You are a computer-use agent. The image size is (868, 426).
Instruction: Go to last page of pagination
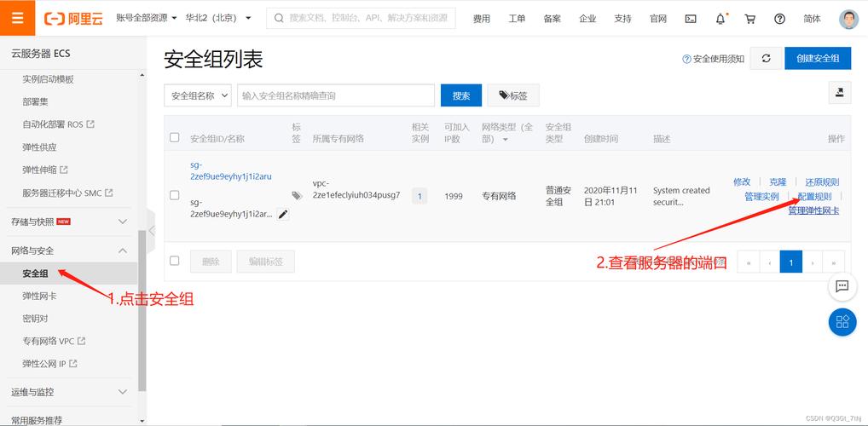(x=834, y=262)
